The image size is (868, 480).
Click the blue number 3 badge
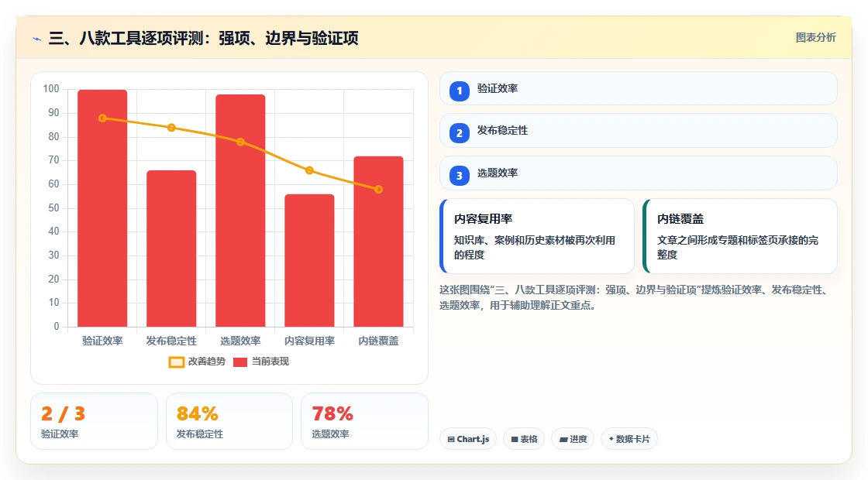click(459, 176)
